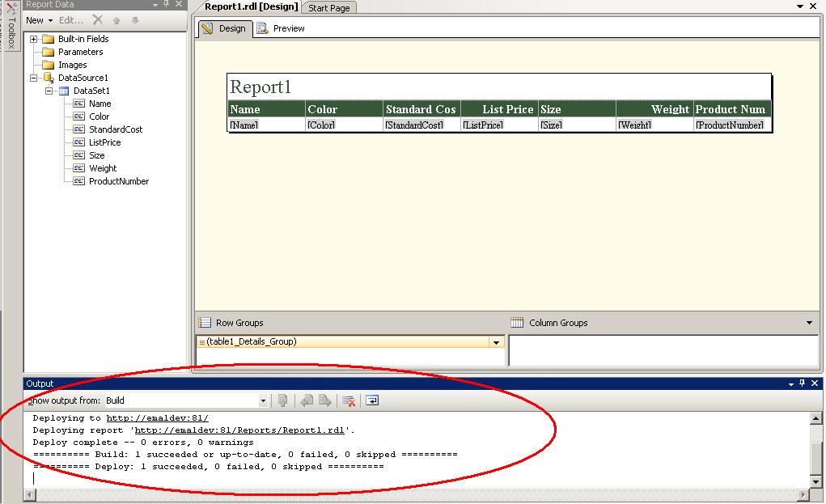The width and height of the screenshot is (826, 504).
Task: Select the Name header cell in table
Action: [266, 109]
